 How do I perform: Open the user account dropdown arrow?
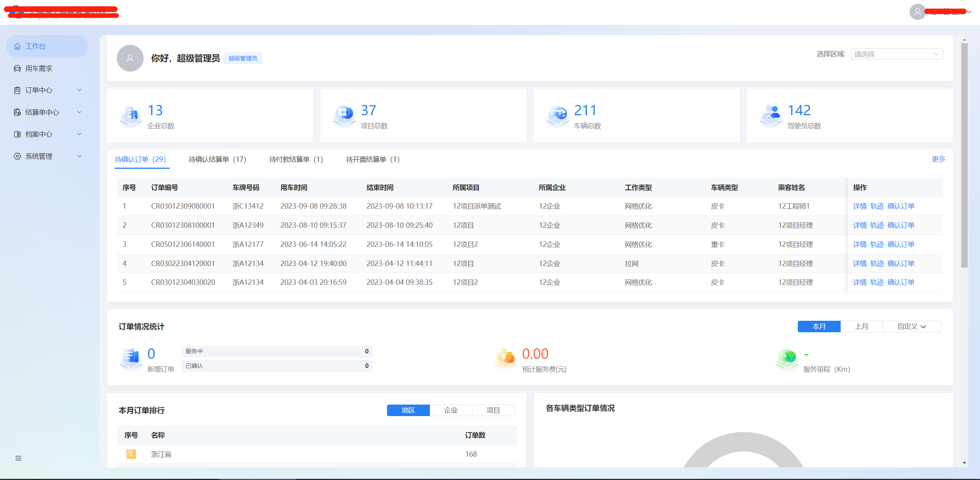pos(969,12)
